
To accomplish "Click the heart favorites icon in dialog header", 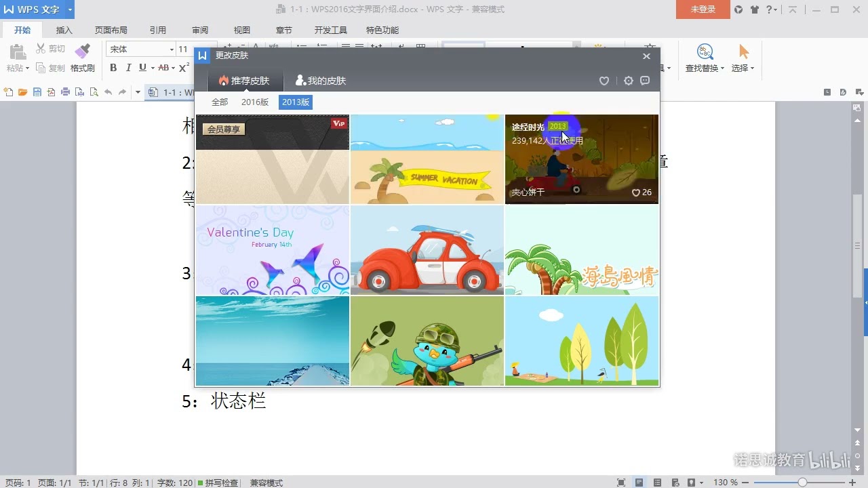I will (x=604, y=81).
